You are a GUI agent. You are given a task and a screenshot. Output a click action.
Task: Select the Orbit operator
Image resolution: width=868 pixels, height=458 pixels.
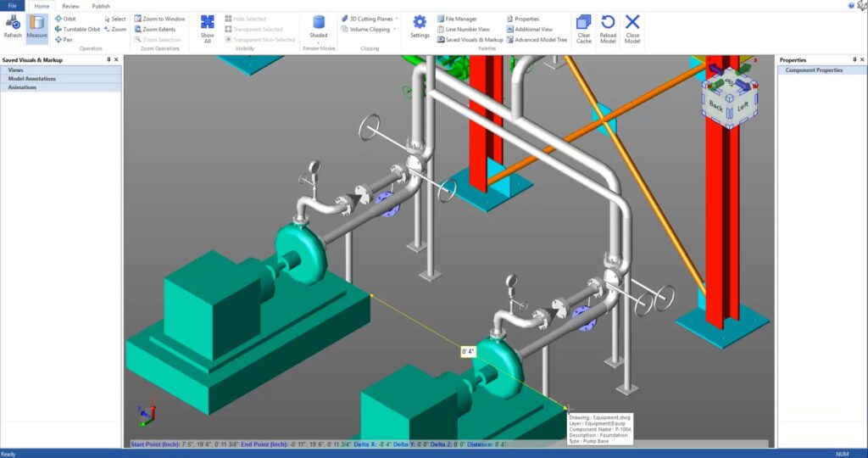(65, 19)
